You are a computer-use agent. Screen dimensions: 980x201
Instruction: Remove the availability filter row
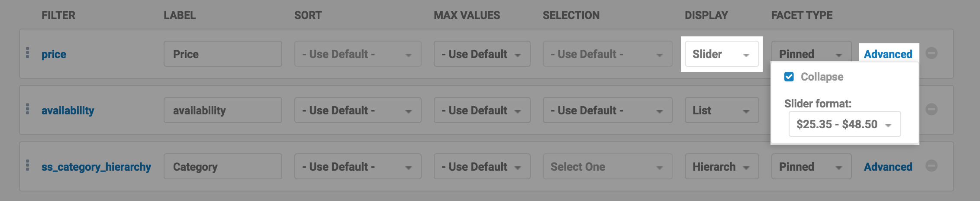(x=932, y=110)
